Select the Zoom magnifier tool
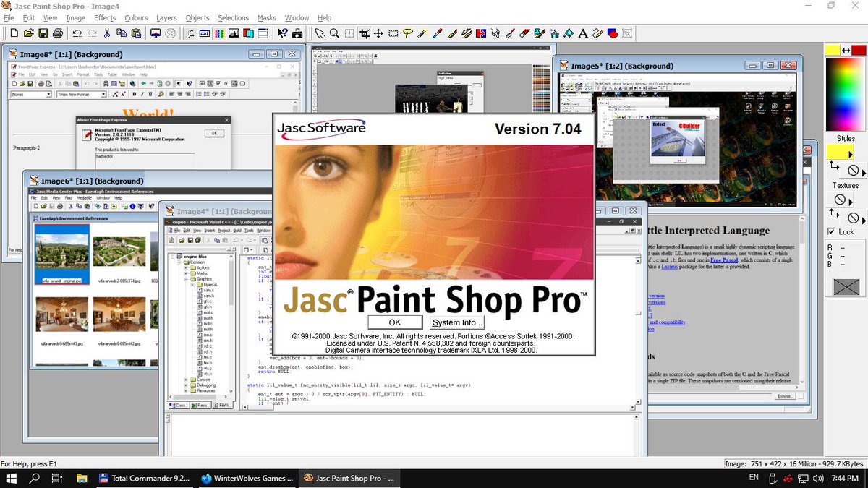Viewport: 868px width, 488px height. pos(335,33)
